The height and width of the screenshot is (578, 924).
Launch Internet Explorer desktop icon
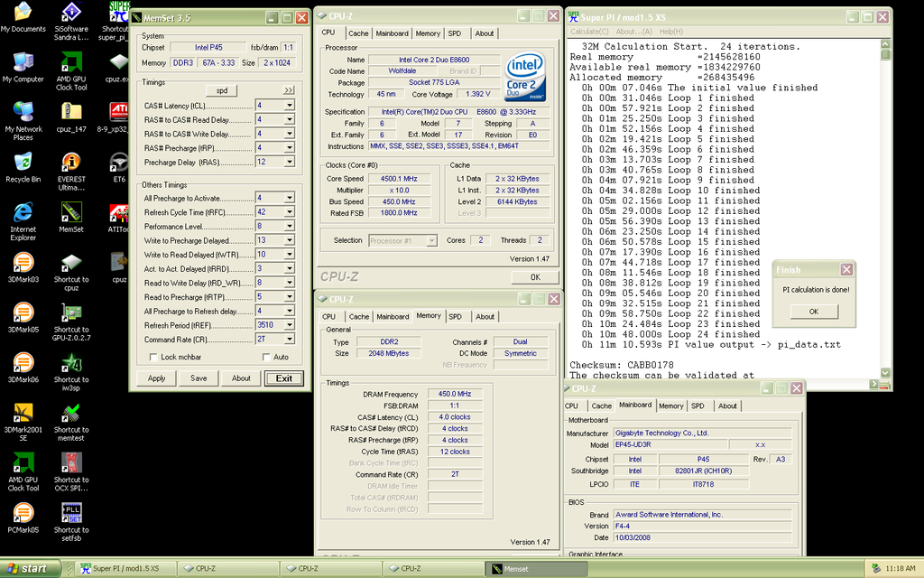23,221
